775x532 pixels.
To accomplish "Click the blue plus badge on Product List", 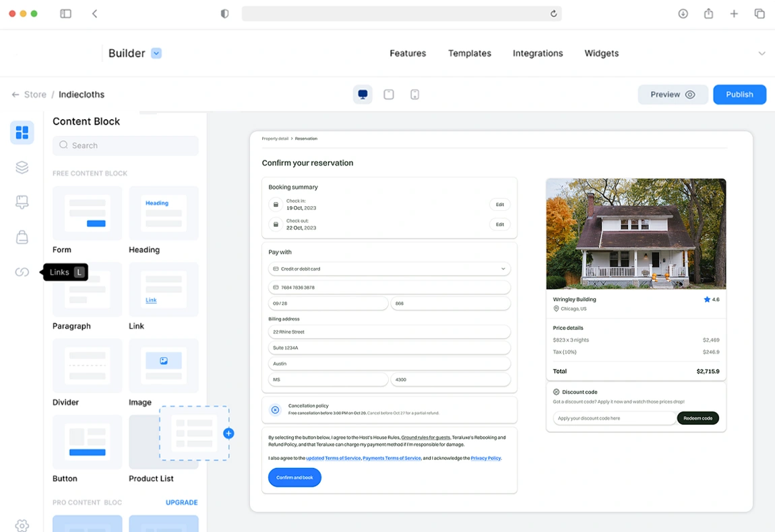I will click(x=228, y=433).
